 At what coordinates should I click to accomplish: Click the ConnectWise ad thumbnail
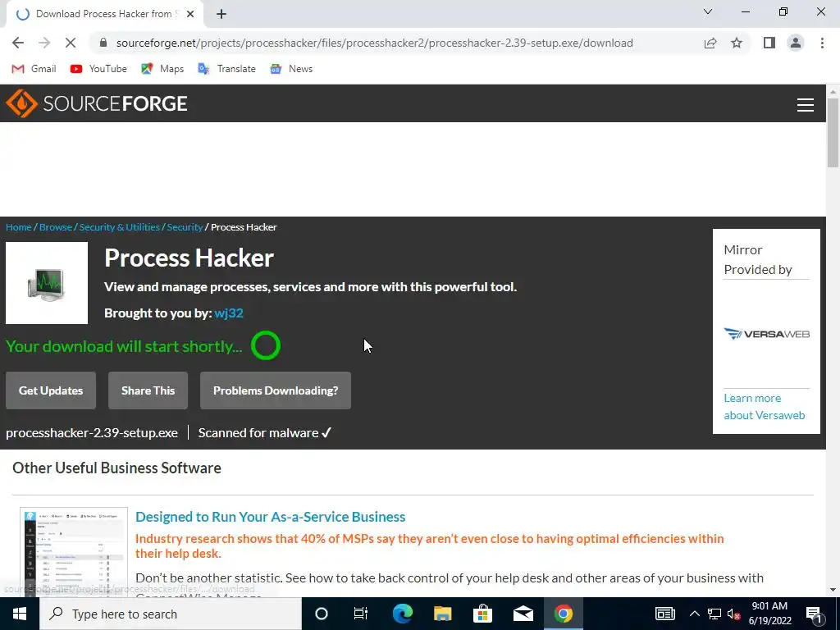(74, 552)
